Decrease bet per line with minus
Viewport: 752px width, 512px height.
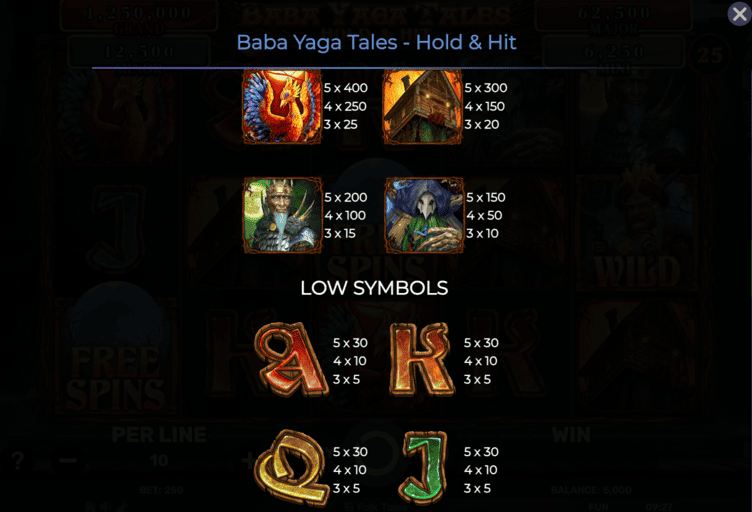(68, 461)
